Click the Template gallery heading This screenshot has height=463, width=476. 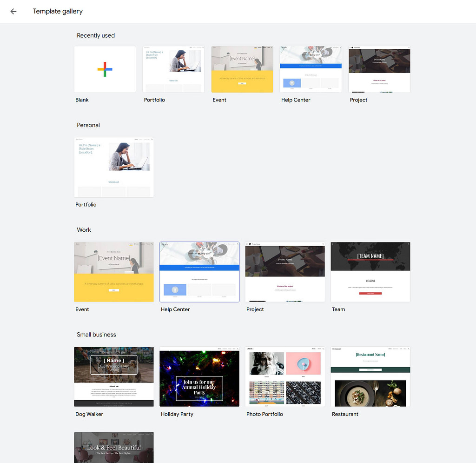click(x=58, y=11)
